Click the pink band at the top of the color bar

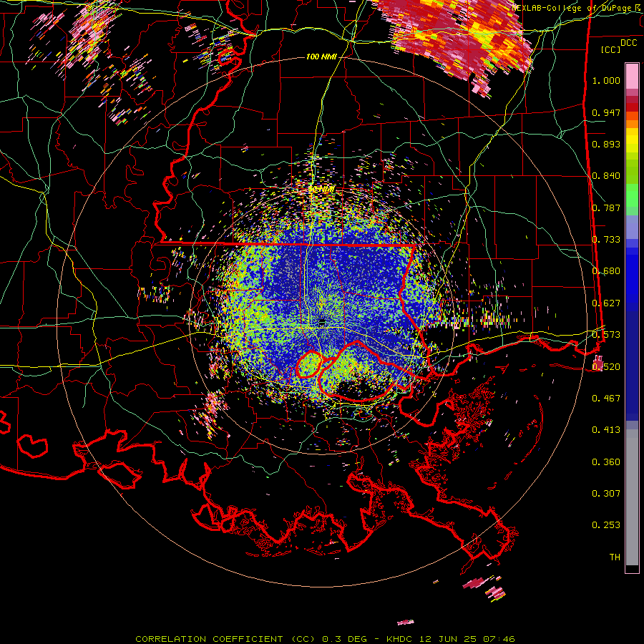click(x=632, y=77)
